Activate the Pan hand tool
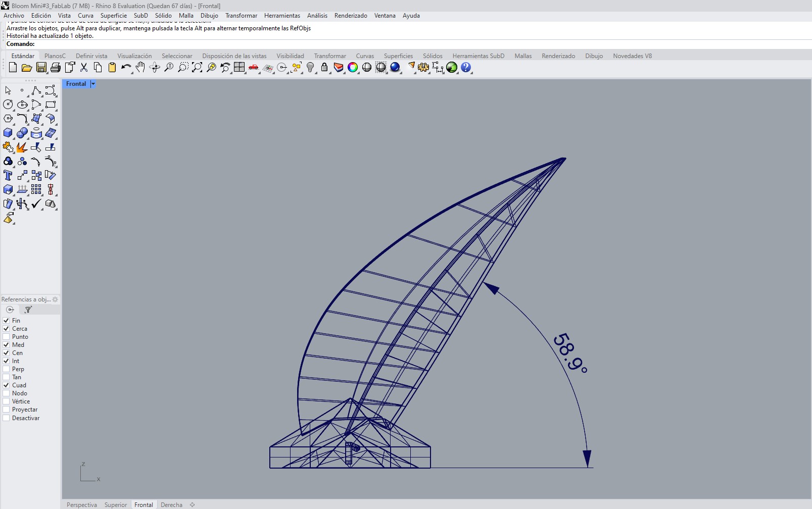 (140, 68)
